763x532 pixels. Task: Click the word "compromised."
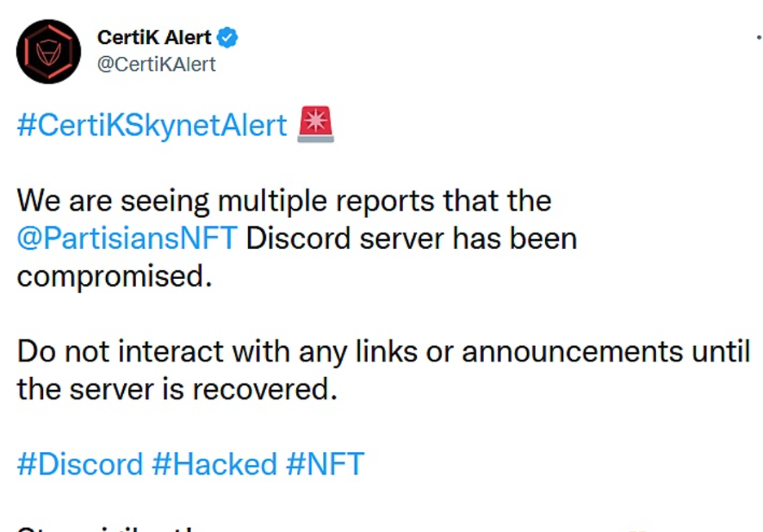pyautogui.click(x=114, y=276)
